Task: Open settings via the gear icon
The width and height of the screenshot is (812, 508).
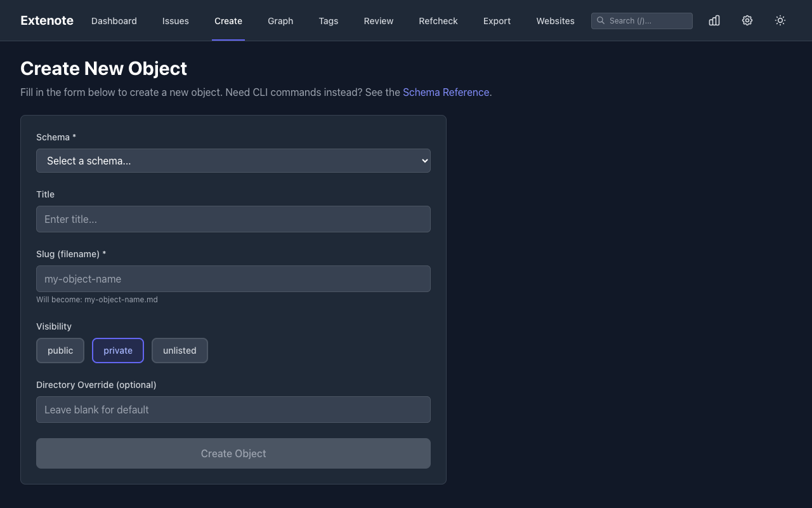Action: [747, 20]
